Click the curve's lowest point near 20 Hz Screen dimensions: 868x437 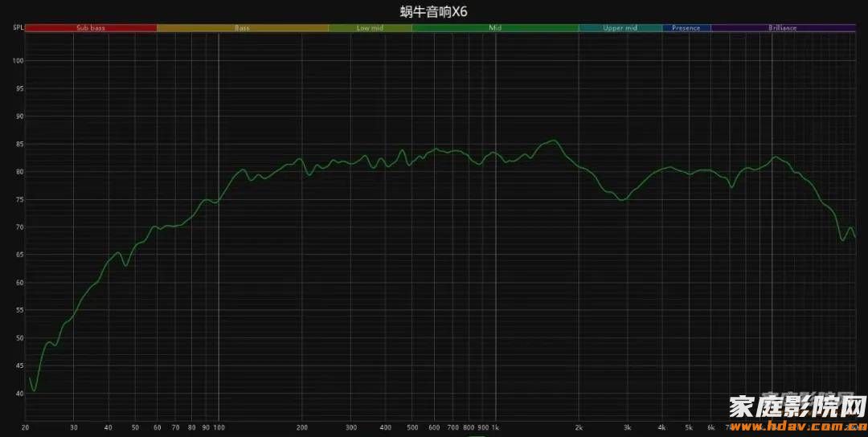34,390
